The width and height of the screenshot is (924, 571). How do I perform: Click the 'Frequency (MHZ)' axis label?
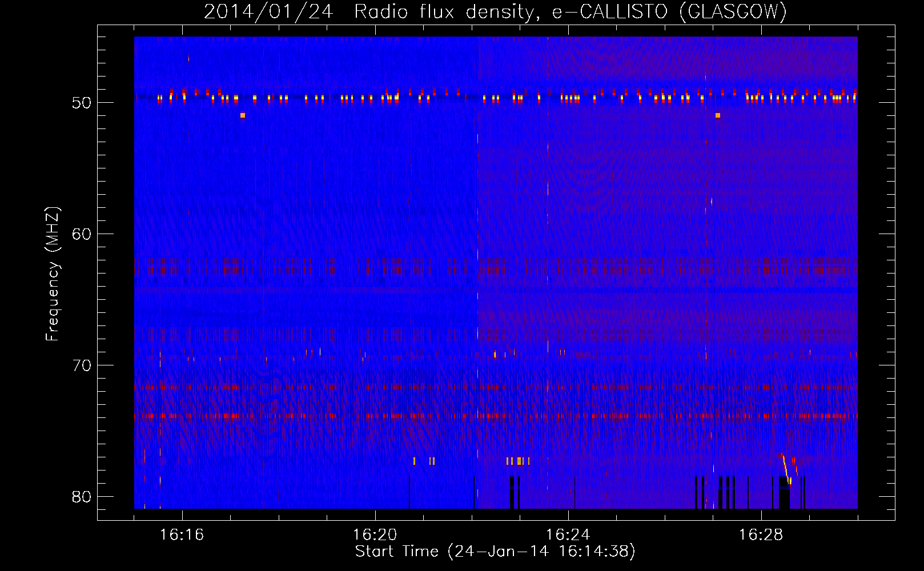[53, 274]
